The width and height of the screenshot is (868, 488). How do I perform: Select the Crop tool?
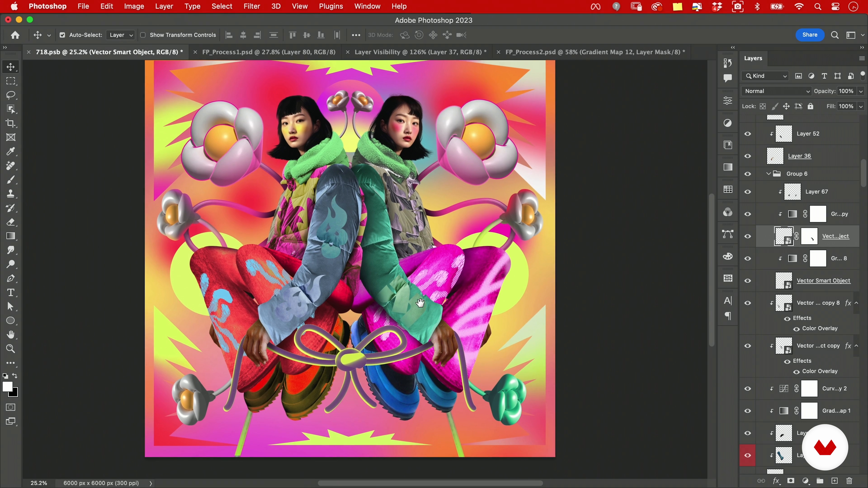[11, 123]
